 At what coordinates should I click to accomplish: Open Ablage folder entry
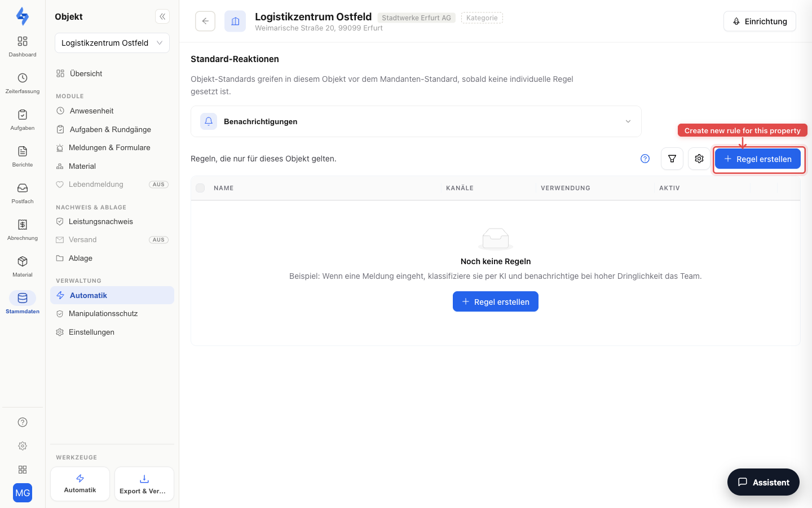point(112,258)
